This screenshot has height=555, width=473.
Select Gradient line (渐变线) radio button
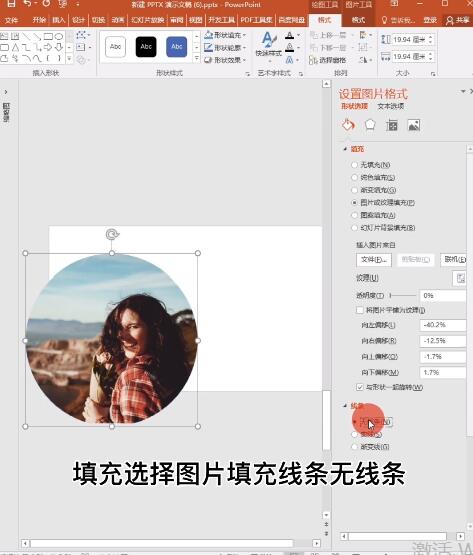[x=354, y=447]
